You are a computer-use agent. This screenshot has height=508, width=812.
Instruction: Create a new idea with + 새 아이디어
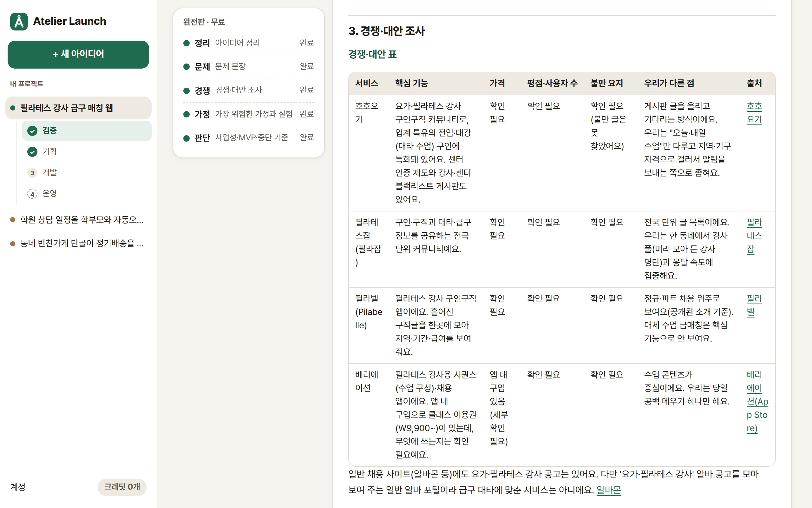(78, 54)
